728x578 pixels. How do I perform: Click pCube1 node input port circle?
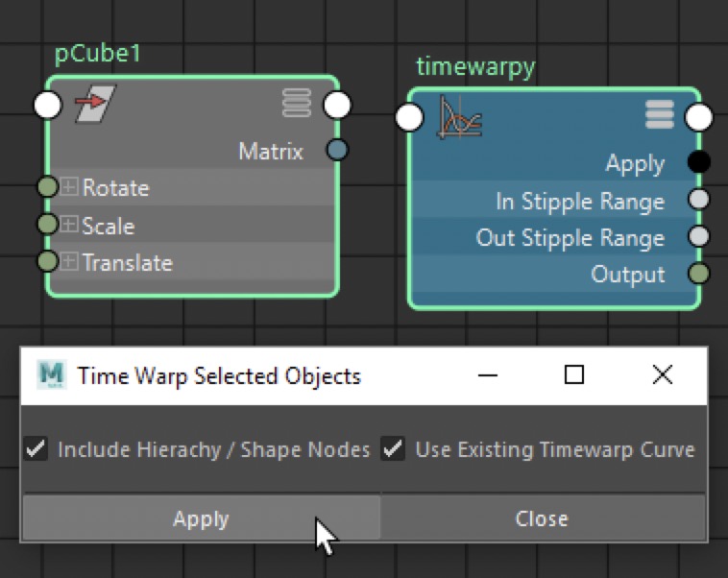click(x=48, y=105)
